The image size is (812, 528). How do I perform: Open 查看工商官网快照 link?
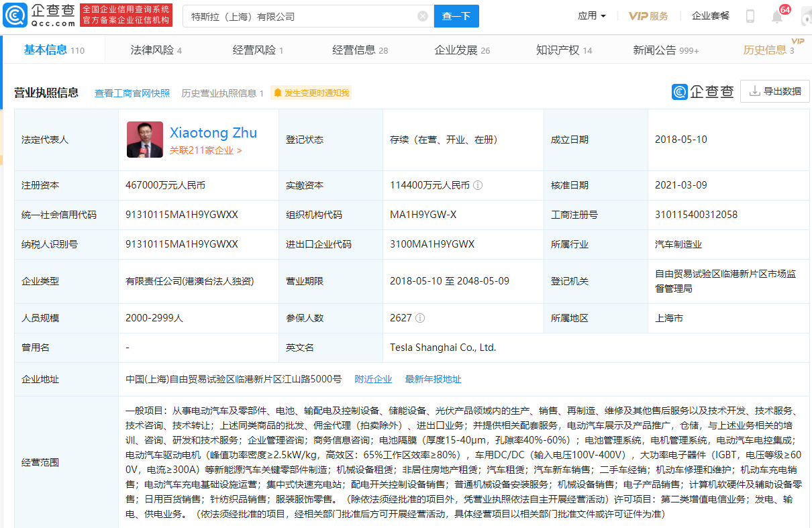132,93
